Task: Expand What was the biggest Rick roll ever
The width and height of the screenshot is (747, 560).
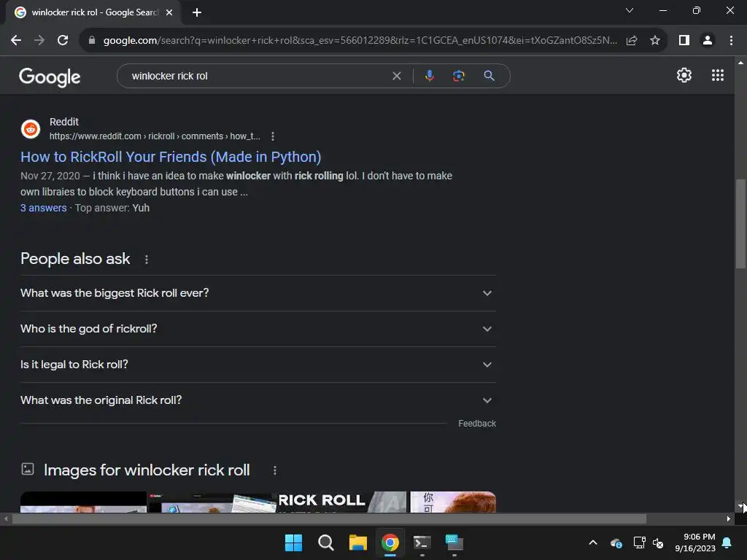Action: (x=258, y=293)
